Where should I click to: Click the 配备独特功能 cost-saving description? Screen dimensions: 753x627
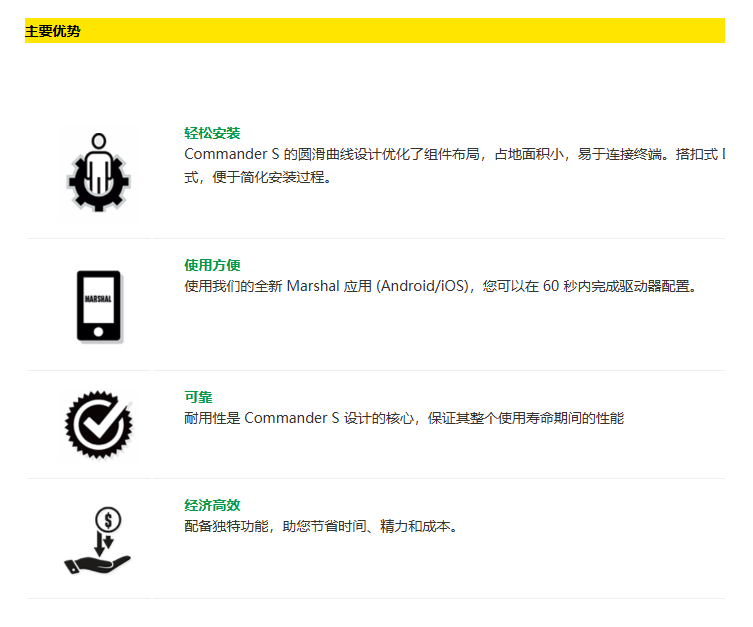click(x=320, y=526)
